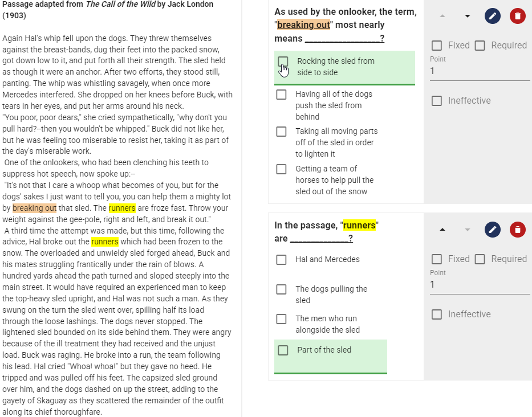Delete the 'breaking out' question via trash icon
Image resolution: width=532 pixels, height=417 pixels.
pyautogui.click(x=517, y=16)
